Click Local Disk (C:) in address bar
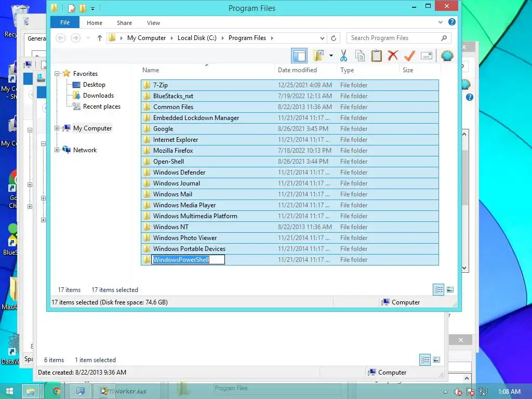532x399 pixels. (197, 38)
